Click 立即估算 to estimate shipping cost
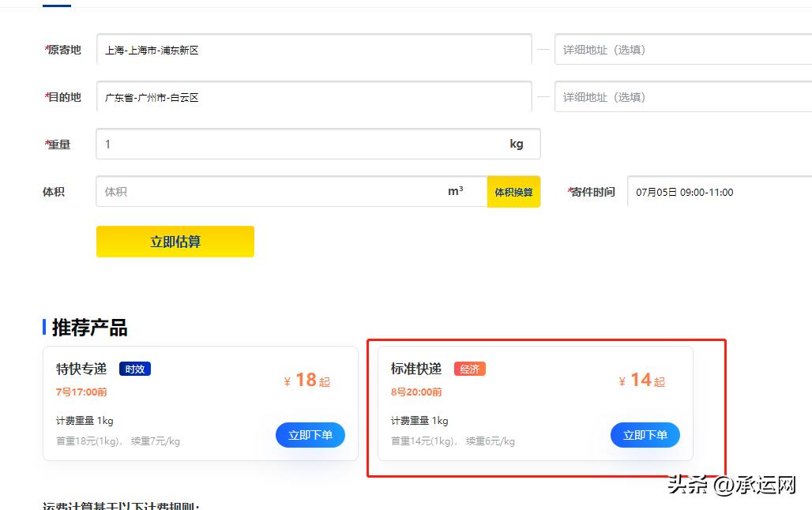This screenshot has width=812, height=510. pyautogui.click(x=175, y=242)
